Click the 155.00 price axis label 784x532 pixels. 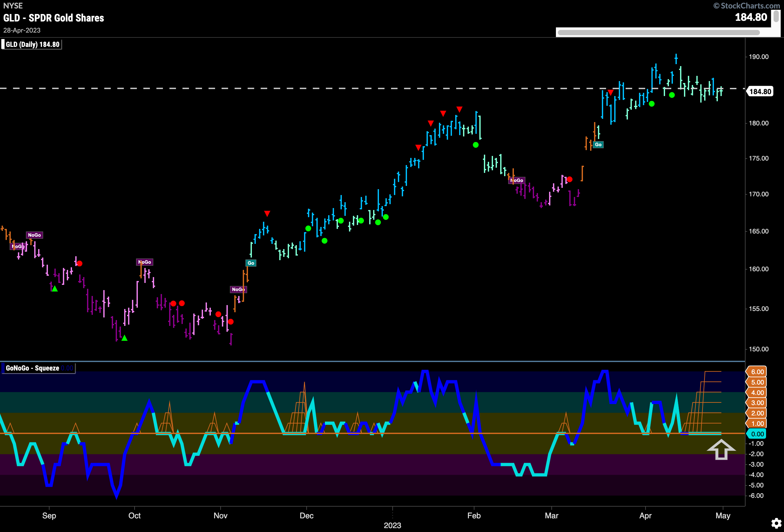(x=759, y=308)
